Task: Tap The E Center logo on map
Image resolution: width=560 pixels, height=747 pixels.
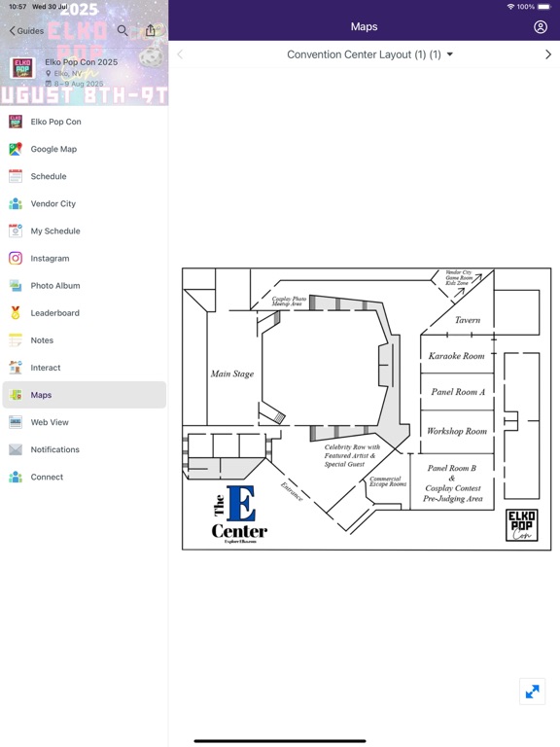Action: 239,515
